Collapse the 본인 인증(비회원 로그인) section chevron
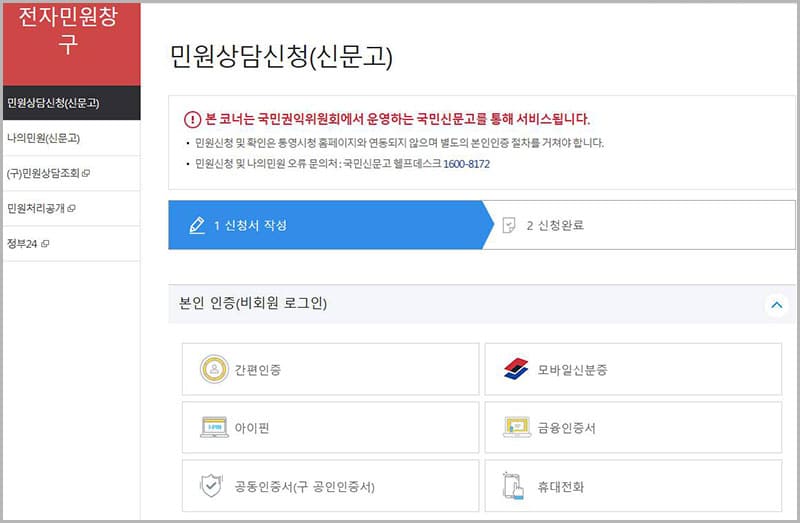 [x=776, y=305]
